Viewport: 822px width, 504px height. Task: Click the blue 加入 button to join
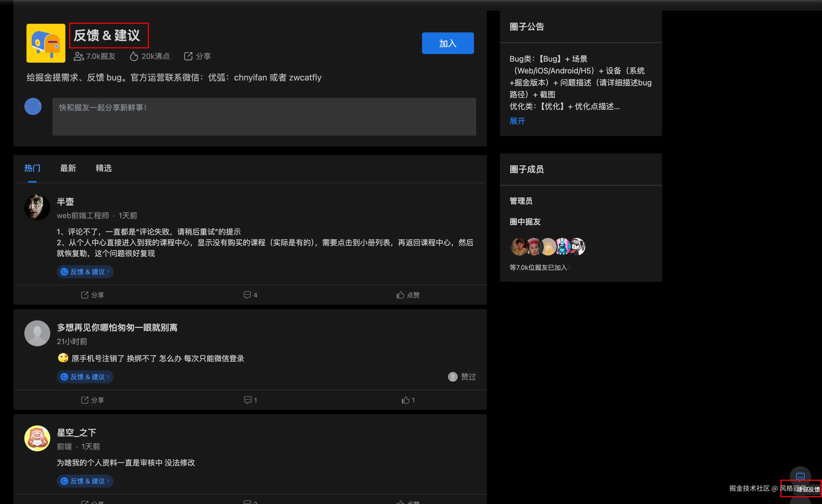click(x=447, y=43)
